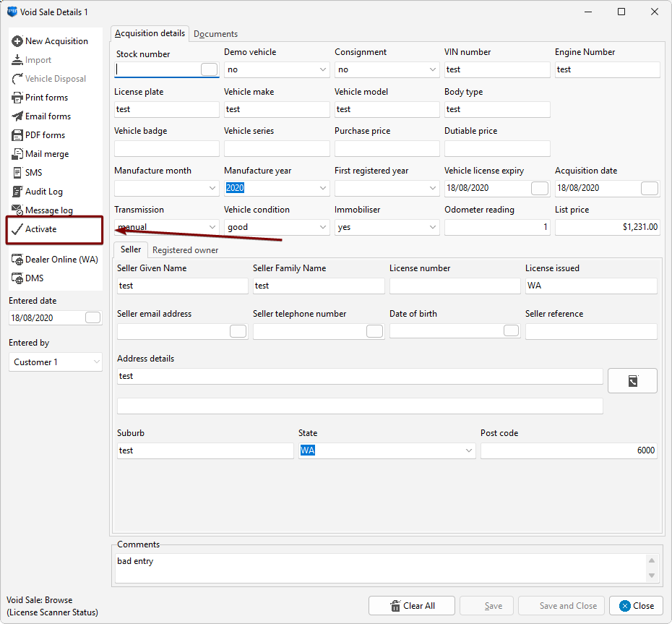Viewport: 672px width, 624px height.
Task: Open Print forms from the sidebar
Action: (x=47, y=98)
